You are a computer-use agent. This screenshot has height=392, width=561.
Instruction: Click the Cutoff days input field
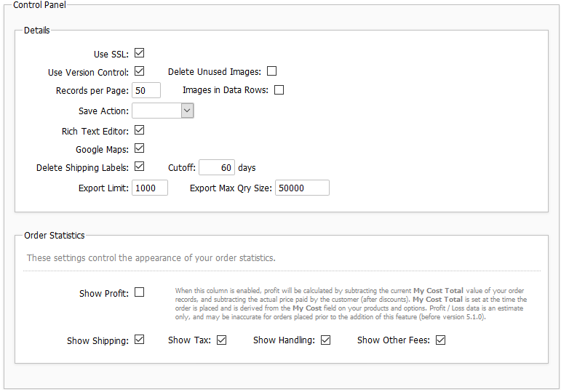[x=216, y=167]
